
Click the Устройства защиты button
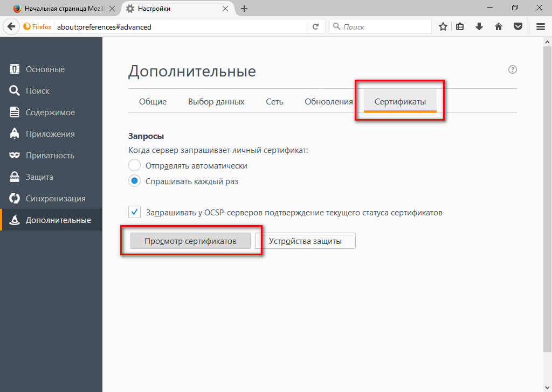pyautogui.click(x=305, y=241)
